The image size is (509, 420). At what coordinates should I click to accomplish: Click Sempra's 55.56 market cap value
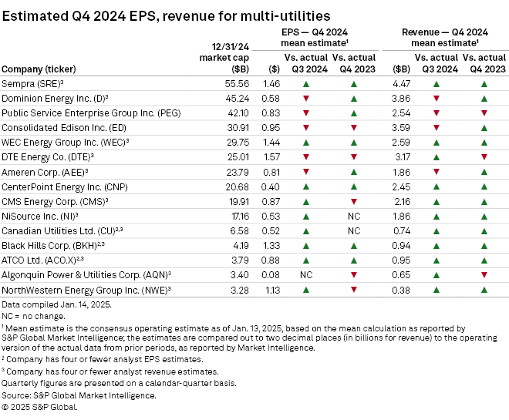pos(231,84)
